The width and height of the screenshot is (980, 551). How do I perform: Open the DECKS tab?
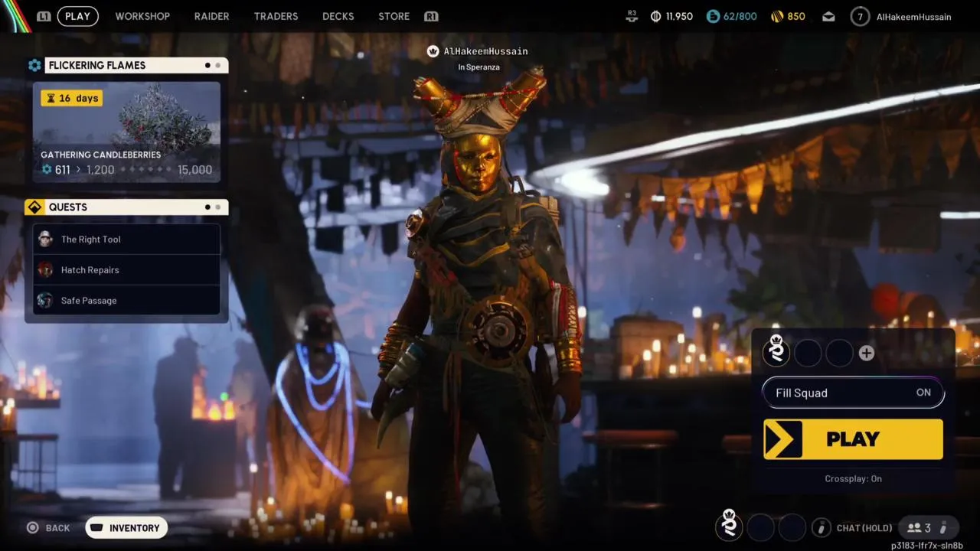pos(338,16)
